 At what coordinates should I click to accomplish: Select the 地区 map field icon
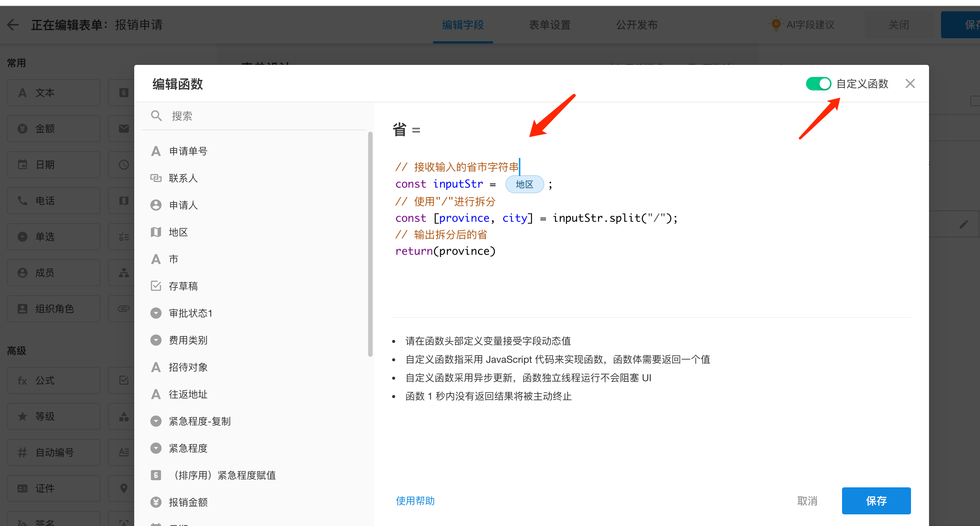[x=156, y=232]
